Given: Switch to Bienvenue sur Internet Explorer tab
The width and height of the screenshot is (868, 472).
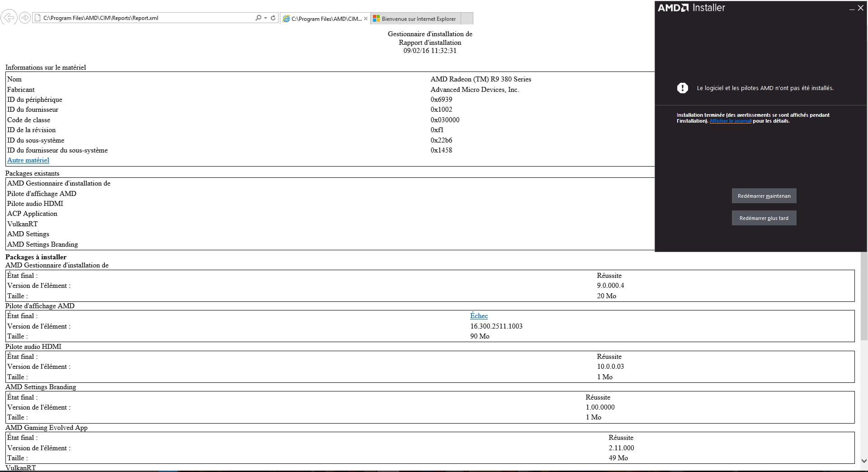Looking at the screenshot, I should 415,19.
